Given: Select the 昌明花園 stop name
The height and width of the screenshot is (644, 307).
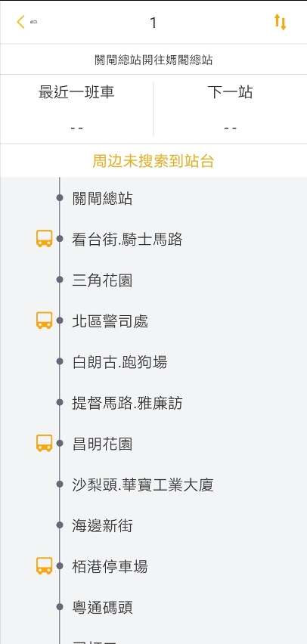Looking at the screenshot, I should 102,444.
